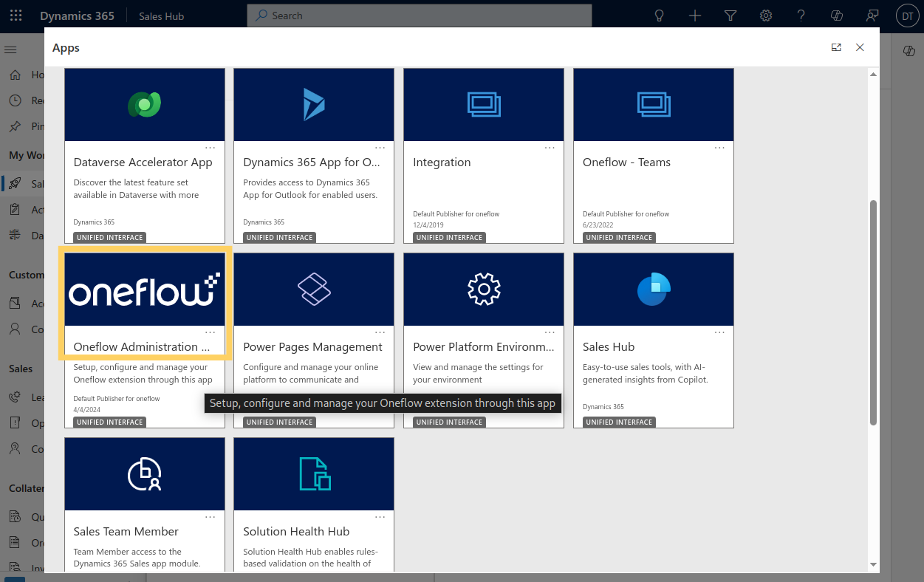924x582 pixels.
Task: Click the '6/23/2022' date on Oneflow - Teams
Action: [597, 225]
